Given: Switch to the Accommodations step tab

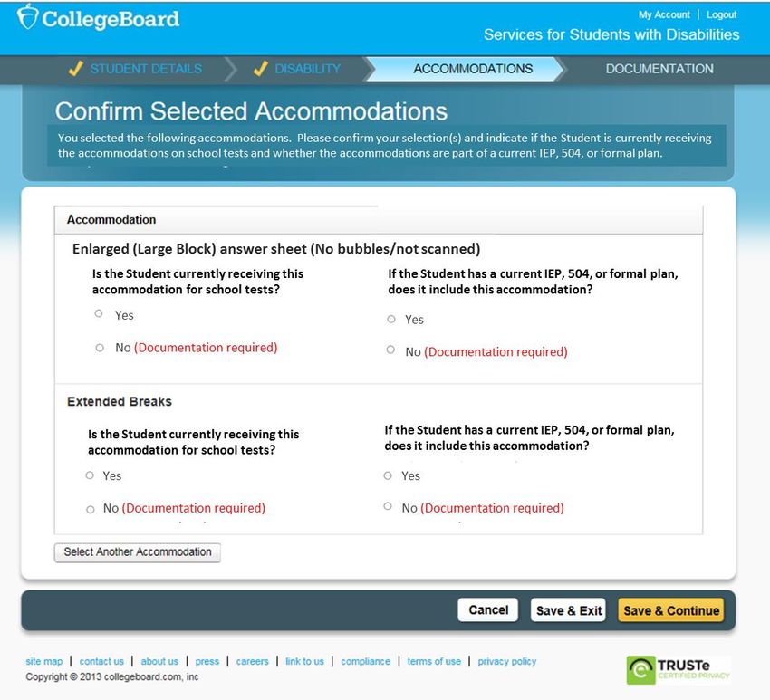Looking at the screenshot, I should click(473, 69).
